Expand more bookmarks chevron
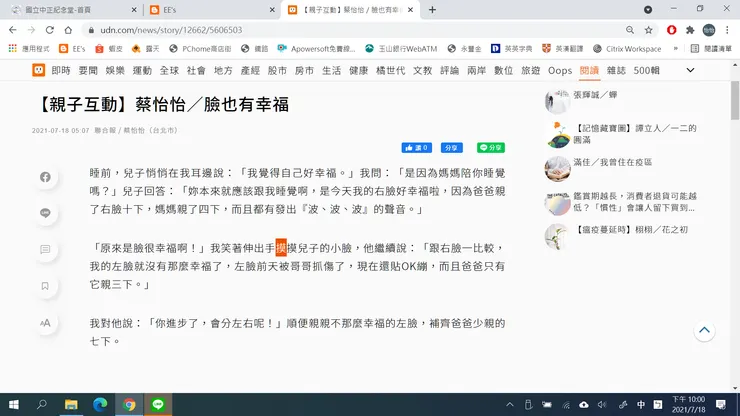This screenshot has width=740, height=416. pos(675,49)
